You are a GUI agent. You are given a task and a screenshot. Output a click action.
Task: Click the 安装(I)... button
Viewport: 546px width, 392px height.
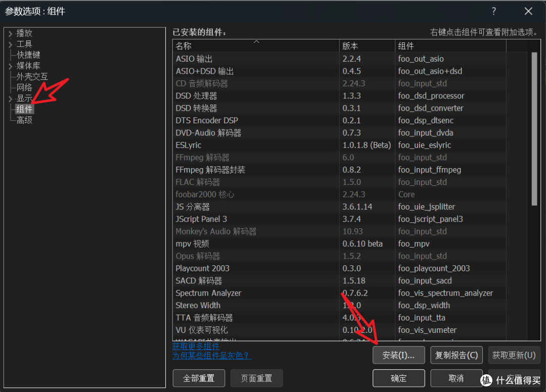[x=399, y=355]
